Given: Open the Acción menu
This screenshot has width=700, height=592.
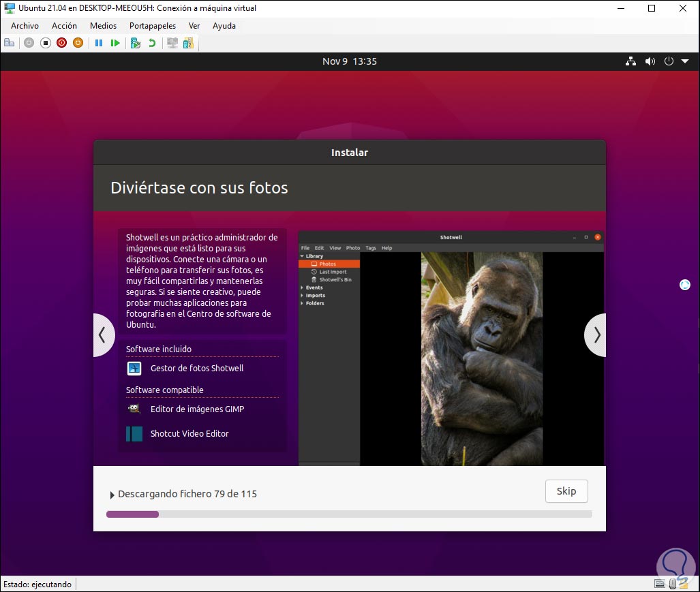Looking at the screenshot, I should [x=64, y=26].
